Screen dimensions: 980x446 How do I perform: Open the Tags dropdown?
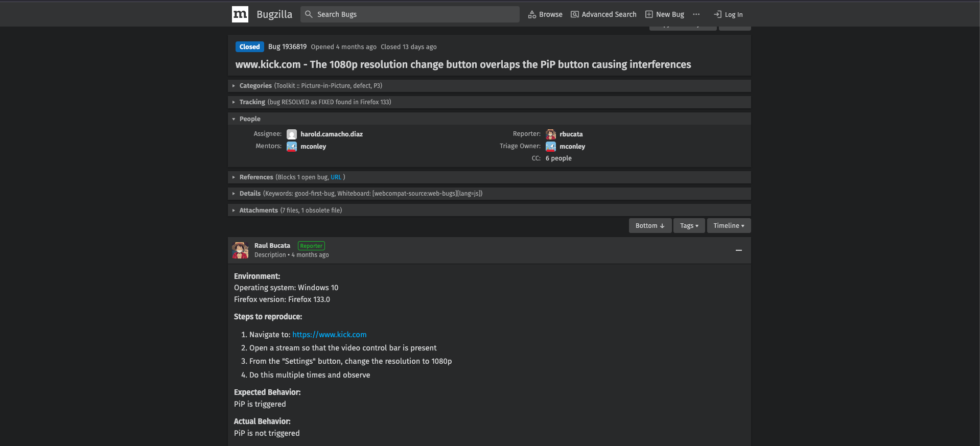click(x=689, y=225)
